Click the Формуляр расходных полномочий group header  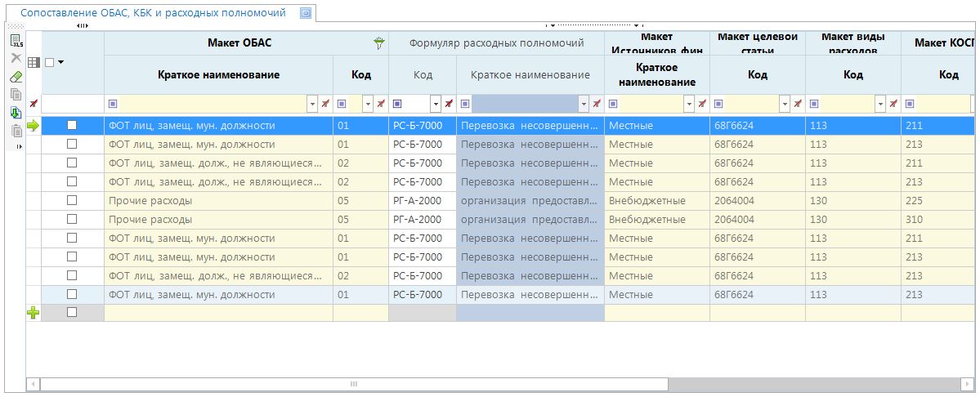coord(496,43)
